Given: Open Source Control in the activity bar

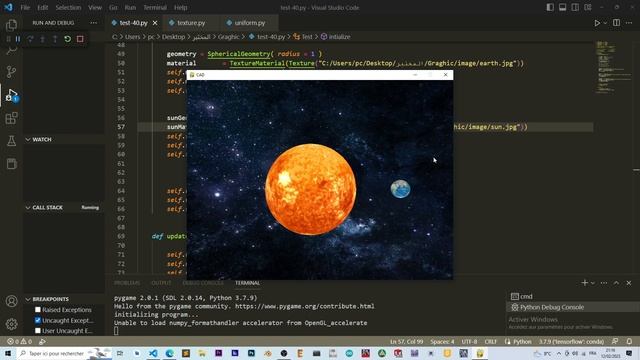Looking at the screenshot, I should click(x=11, y=72).
